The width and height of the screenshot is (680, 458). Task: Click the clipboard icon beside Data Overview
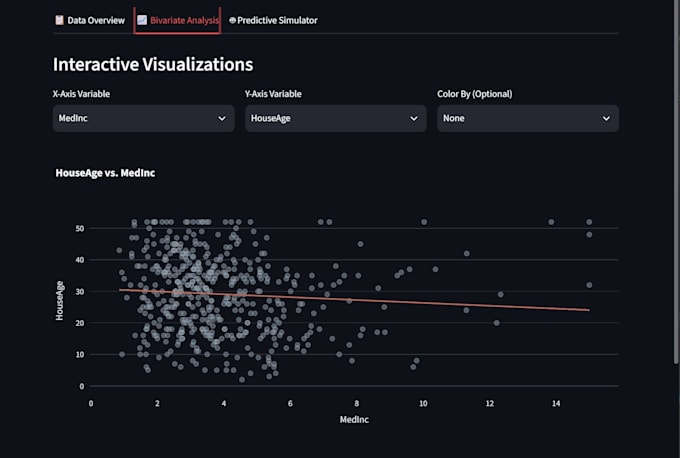59,20
